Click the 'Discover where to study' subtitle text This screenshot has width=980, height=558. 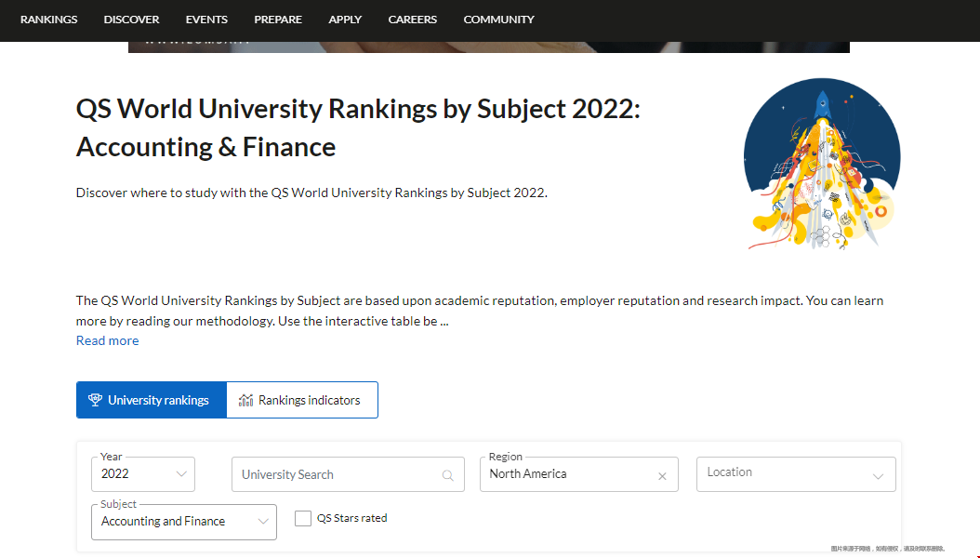click(x=311, y=193)
